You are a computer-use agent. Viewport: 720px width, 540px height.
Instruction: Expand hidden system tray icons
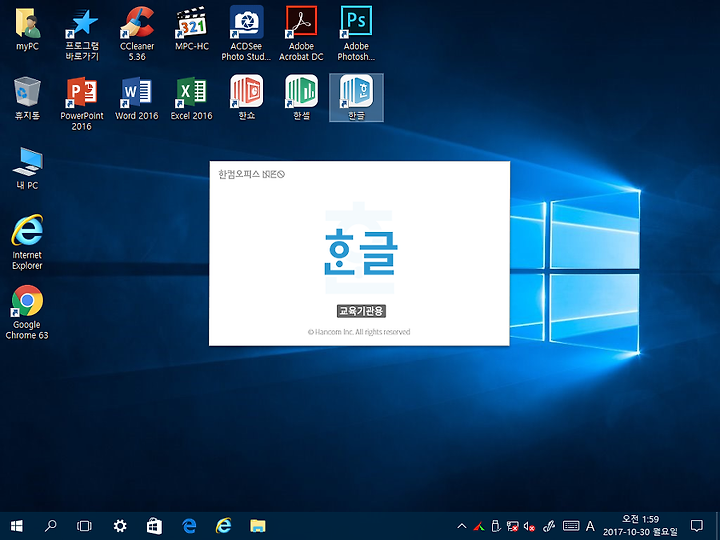point(462,526)
